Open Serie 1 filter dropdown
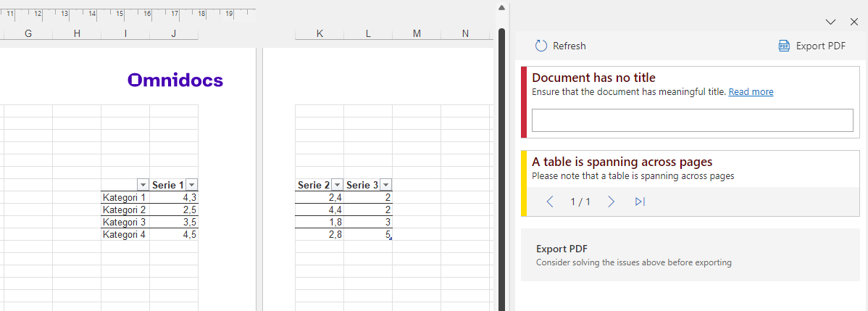 [191, 185]
